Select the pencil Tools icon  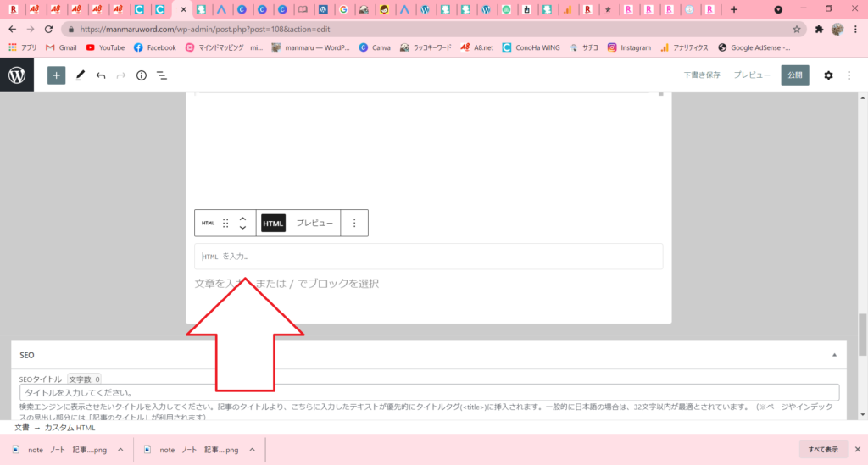click(80, 75)
